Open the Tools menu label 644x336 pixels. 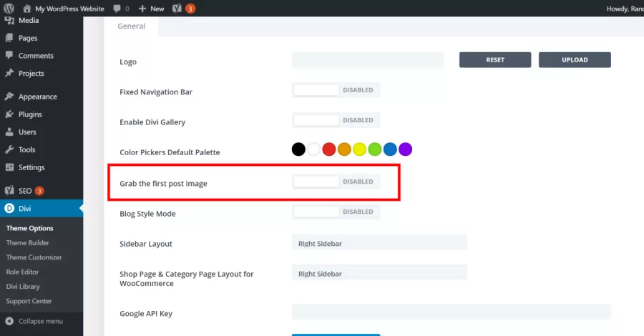[26, 149]
